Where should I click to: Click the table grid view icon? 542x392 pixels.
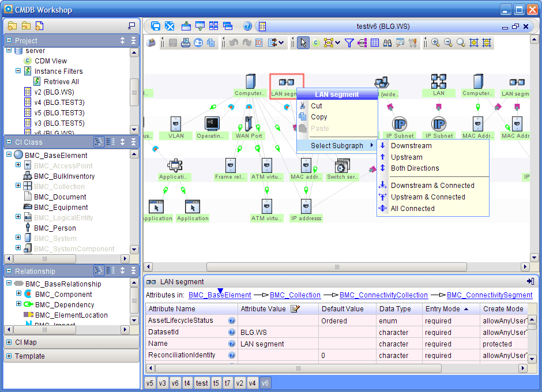click(375, 43)
